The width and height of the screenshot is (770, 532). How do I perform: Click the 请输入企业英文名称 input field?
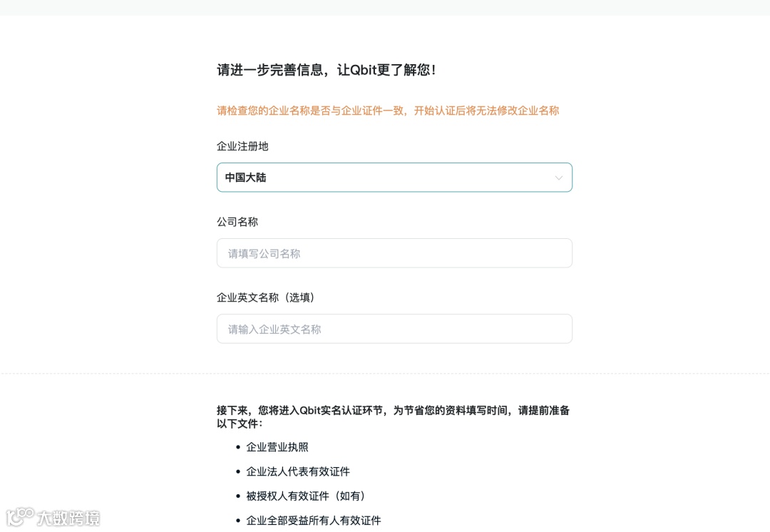(394, 329)
